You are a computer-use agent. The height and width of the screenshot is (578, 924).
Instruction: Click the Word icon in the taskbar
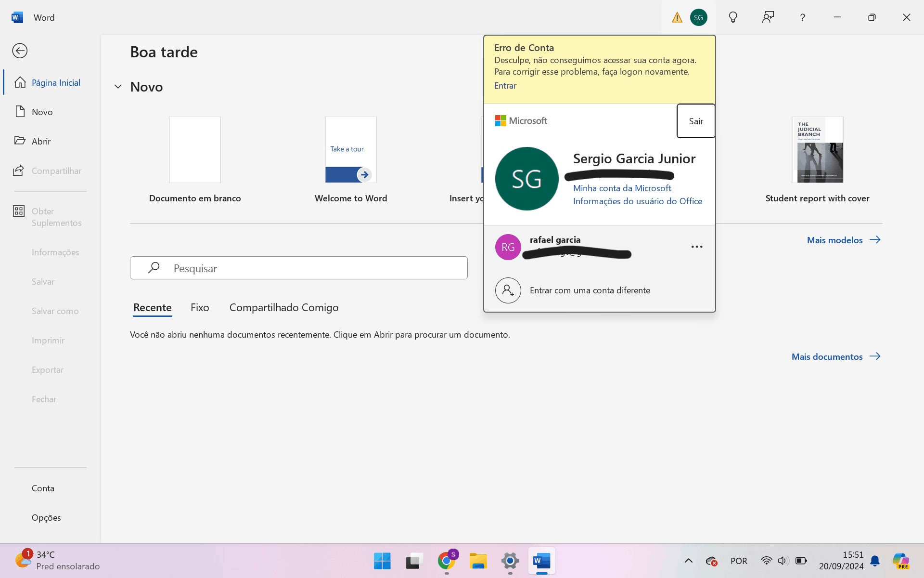[542, 561]
